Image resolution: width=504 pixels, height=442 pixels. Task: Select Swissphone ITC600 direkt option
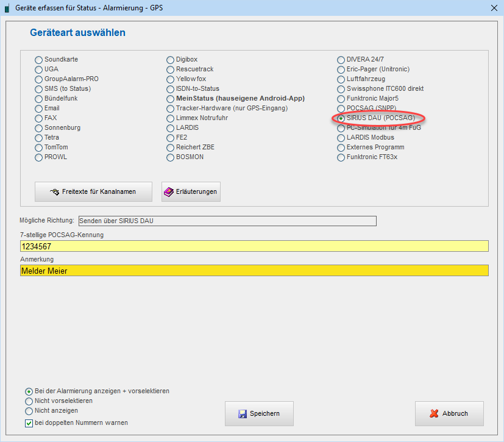[x=341, y=89]
